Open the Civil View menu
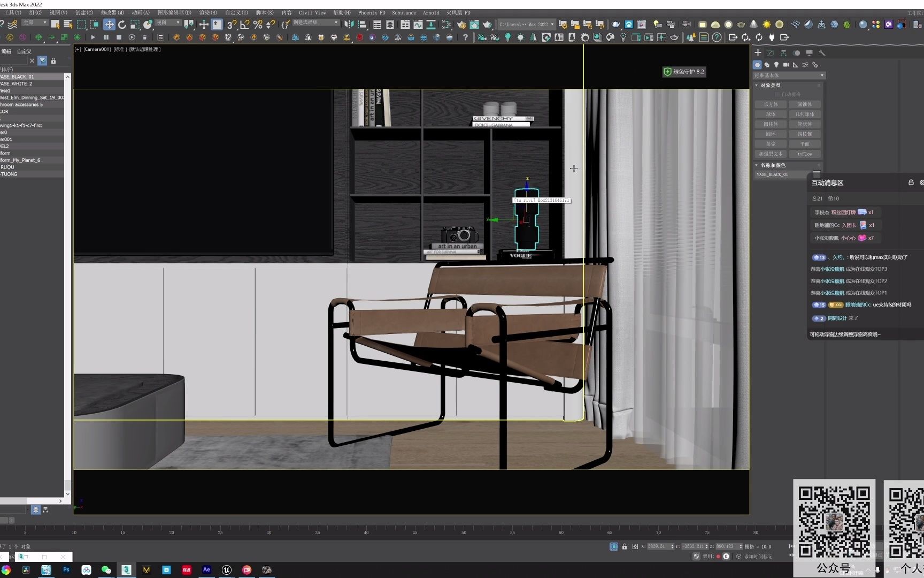924x578 pixels. 312,12
